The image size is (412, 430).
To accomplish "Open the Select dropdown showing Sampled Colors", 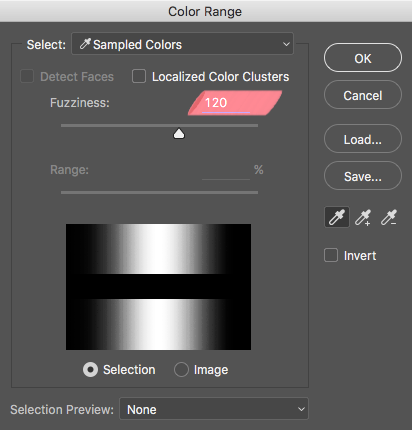I will point(182,44).
